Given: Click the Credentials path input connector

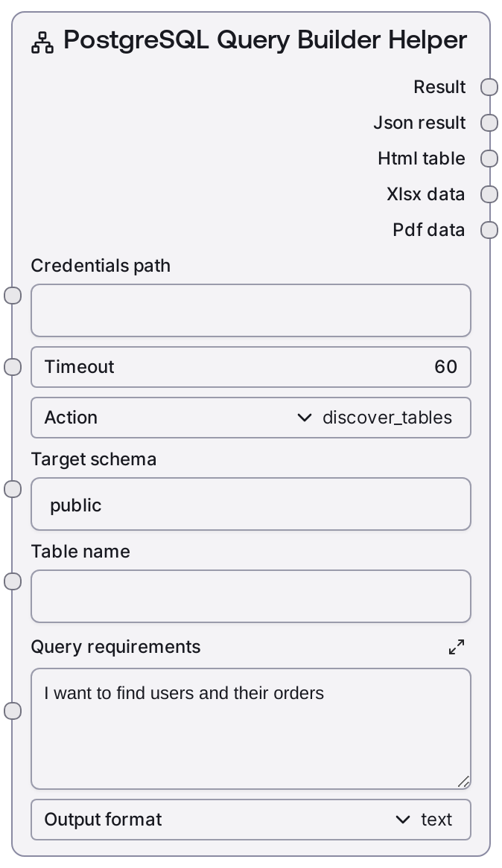Looking at the screenshot, I should (13, 296).
